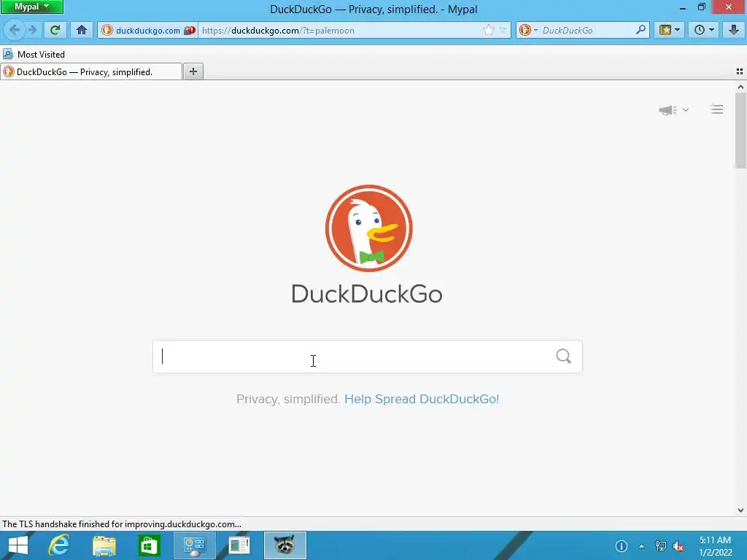Bookmark this page with the star
Image resolution: width=747 pixels, height=560 pixels.
click(x=488, y=31)
